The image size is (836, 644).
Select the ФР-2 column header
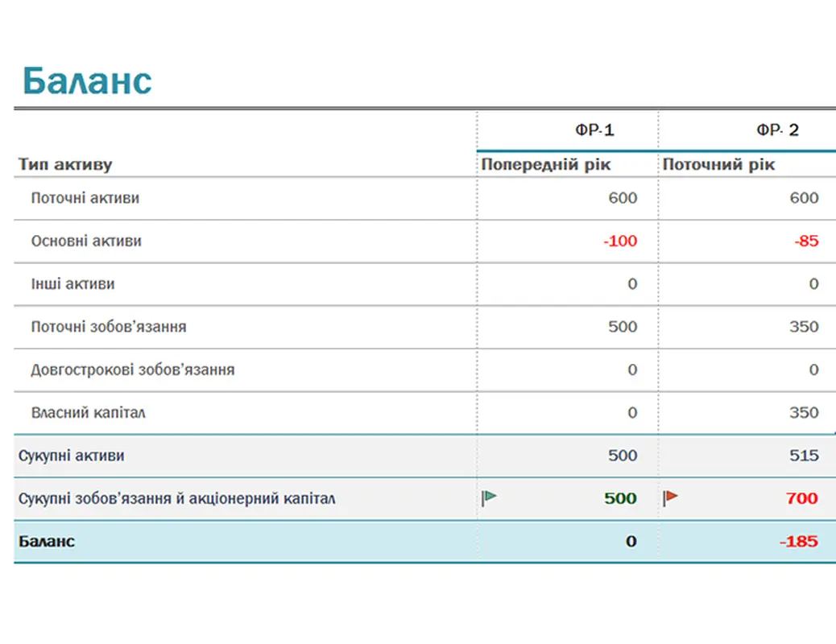click(x=774, y=129)
